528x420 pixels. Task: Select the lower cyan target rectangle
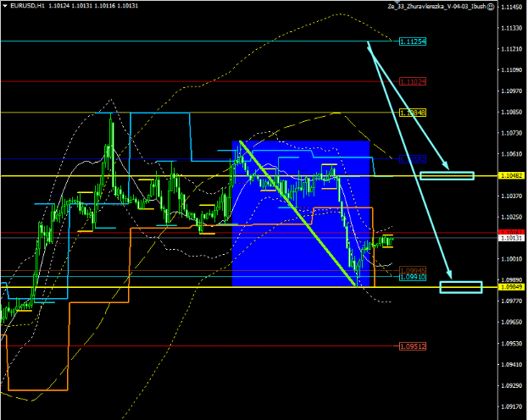click(461, 287)
